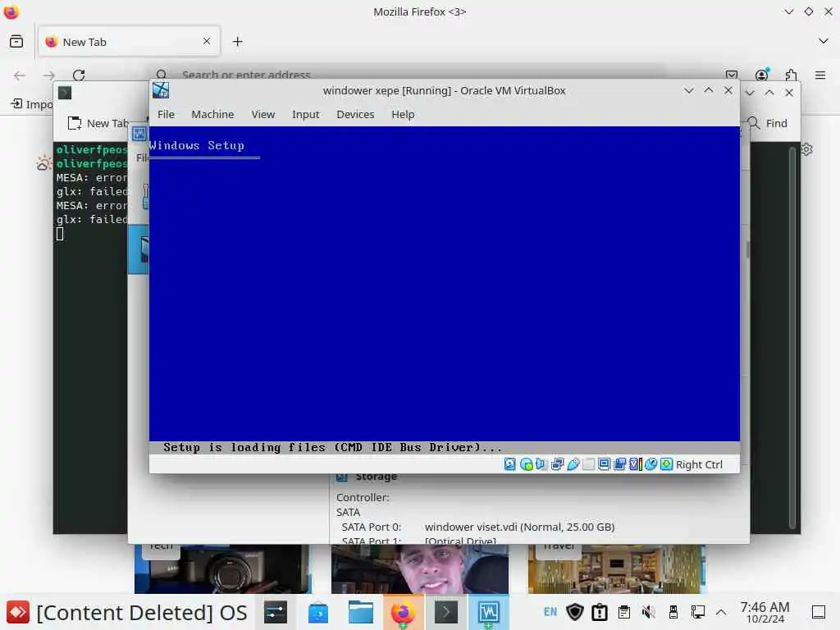Focus the Firefox search or address field

pyautogui.click(x=407, y=75)
